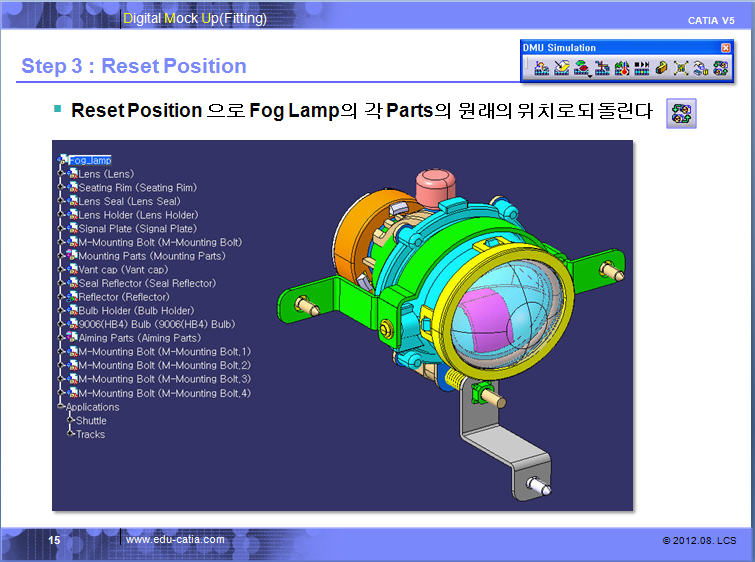The image size is (755, 562).
Task: Select the red-green Shuttle toolbar icon
Action: pos(581,68)
